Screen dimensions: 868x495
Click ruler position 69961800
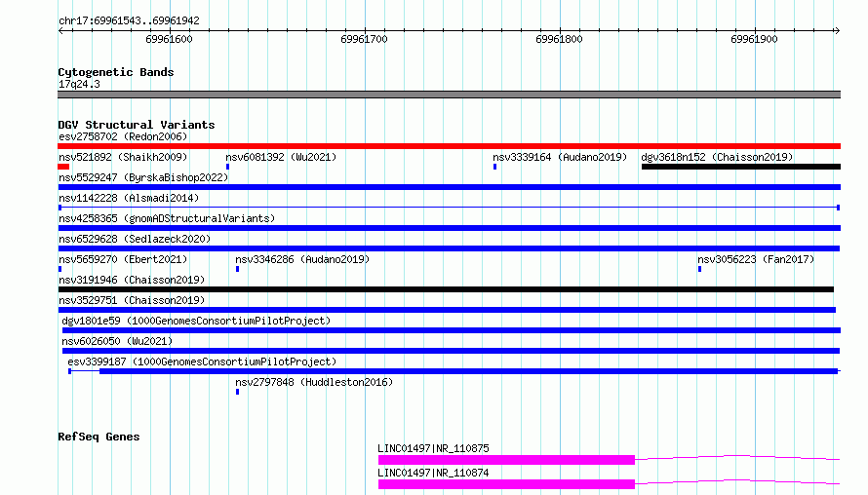coord(559,39)
